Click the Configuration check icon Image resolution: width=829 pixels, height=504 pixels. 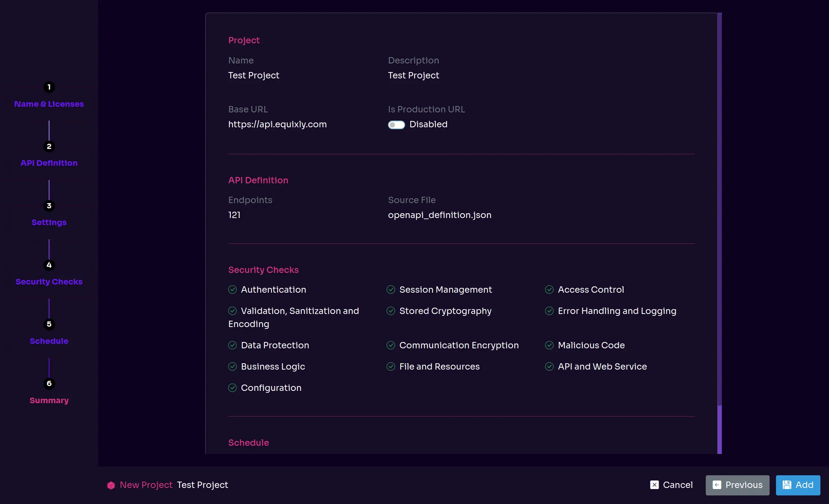pos(232,388)
